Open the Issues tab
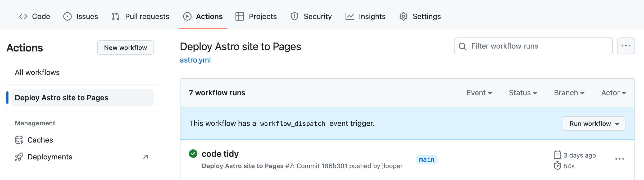Viewport: 644px width, 180px height. pyautogui.click(x=81, y=16)
